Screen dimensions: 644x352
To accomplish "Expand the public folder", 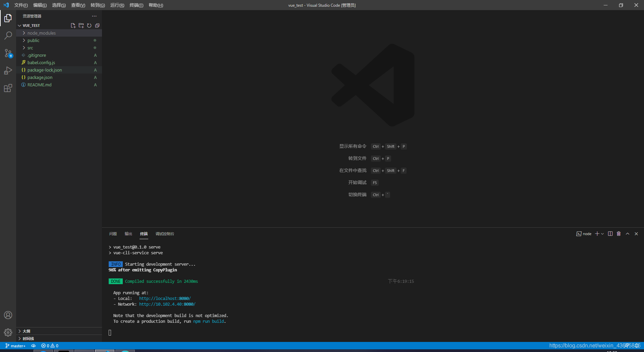I will [59, 40].
